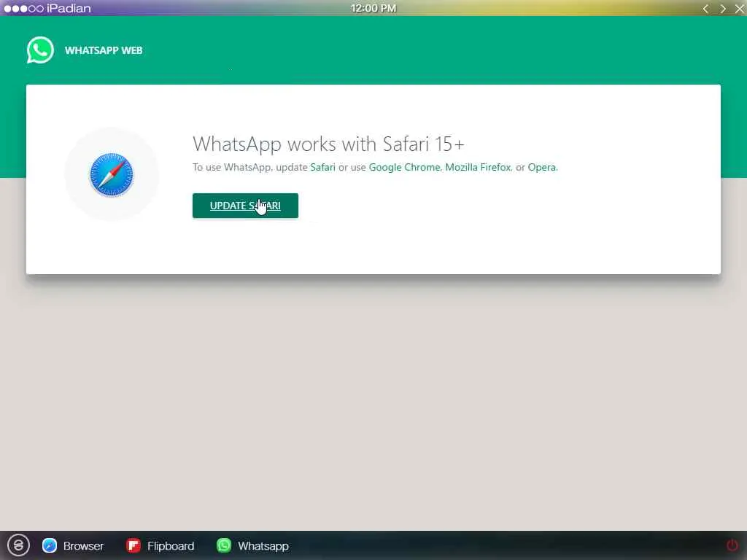Click the UPDATE SAFARI button
The width and height of the screenshot is (747, 560).
point(245,206)
